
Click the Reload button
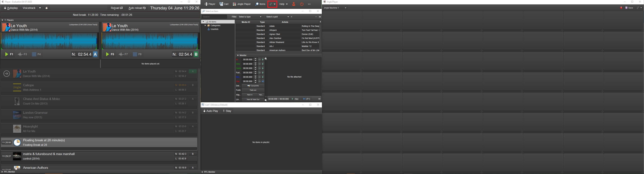point(116,8)
